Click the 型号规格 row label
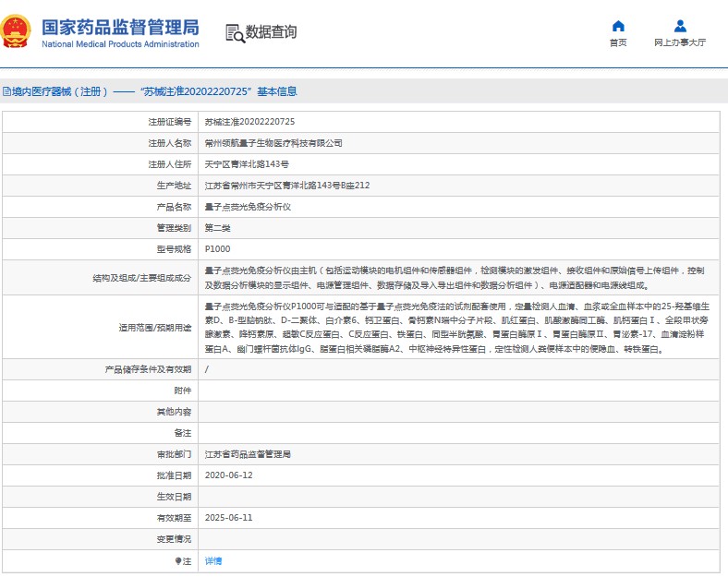 [174, 249]
